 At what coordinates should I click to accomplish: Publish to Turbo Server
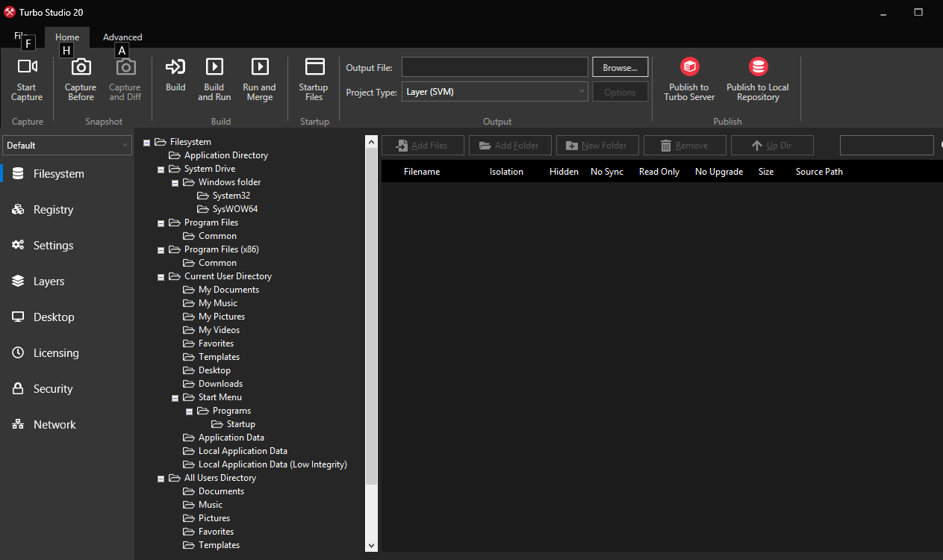(x=689, y=67)
